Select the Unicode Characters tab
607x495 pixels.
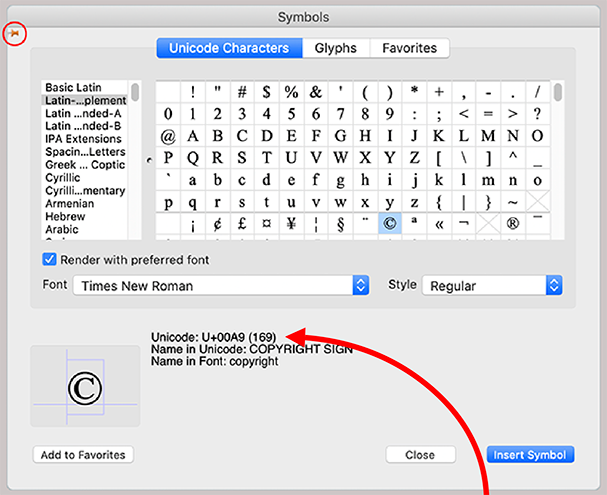coord(229,48)
